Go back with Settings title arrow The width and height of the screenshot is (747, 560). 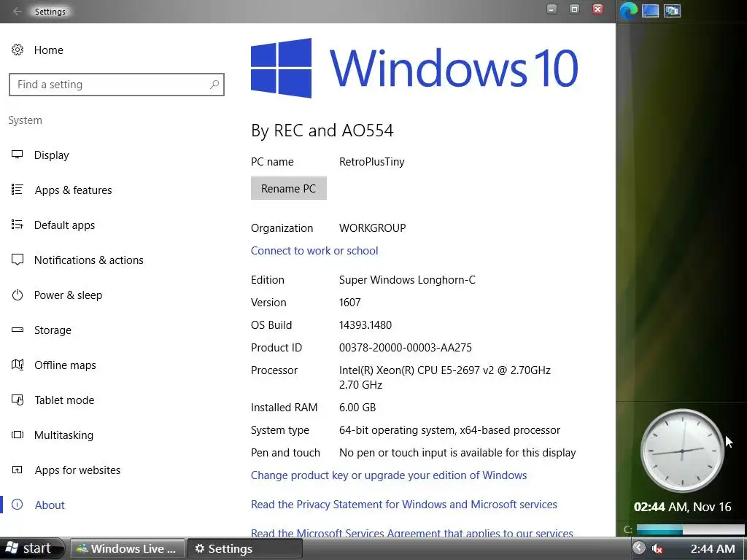pyautogui.click(x=18, y=11)
